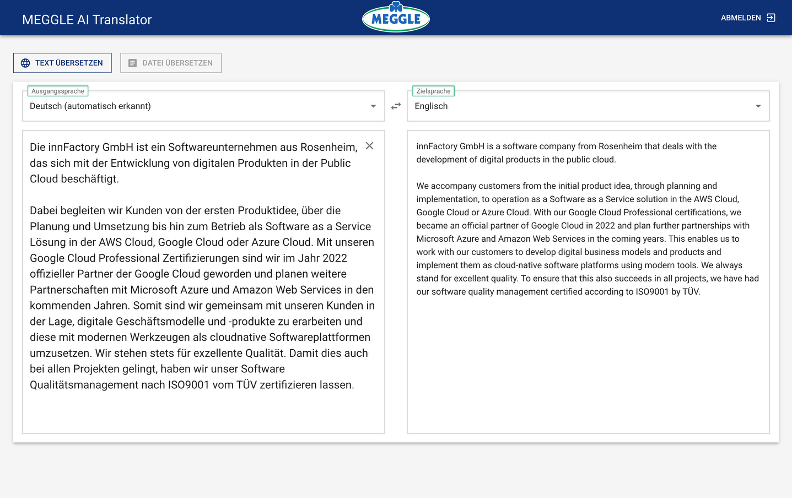This screenshot has width=792, height=498.
Task: Open the Zielsprache dropdown arrow
Action: (758, 106)
